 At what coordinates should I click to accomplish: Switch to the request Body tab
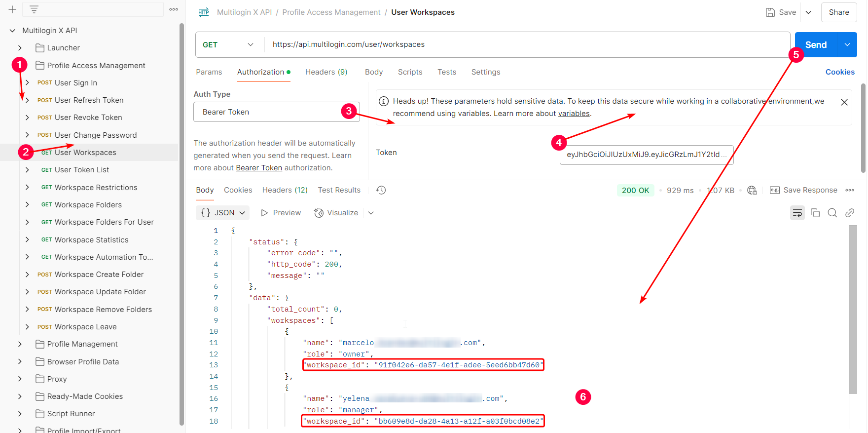click(x=374, y=72)
